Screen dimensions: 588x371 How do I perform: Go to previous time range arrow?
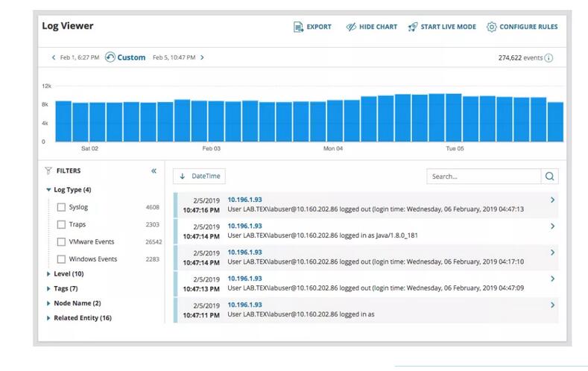(54, 57)
